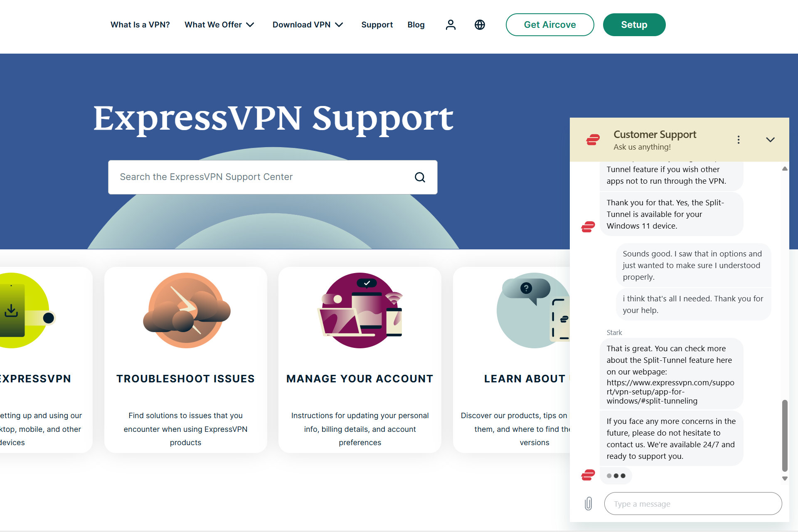Click the Setup button in navbar

(x=633, y=25)
